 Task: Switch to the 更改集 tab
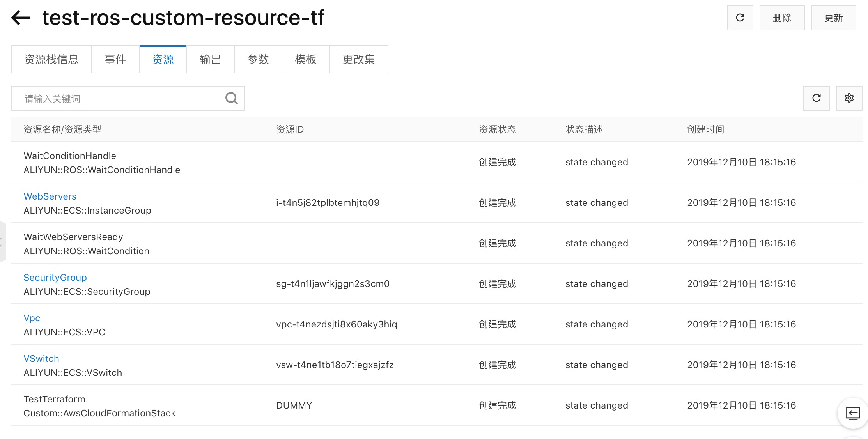click(358, 59)
